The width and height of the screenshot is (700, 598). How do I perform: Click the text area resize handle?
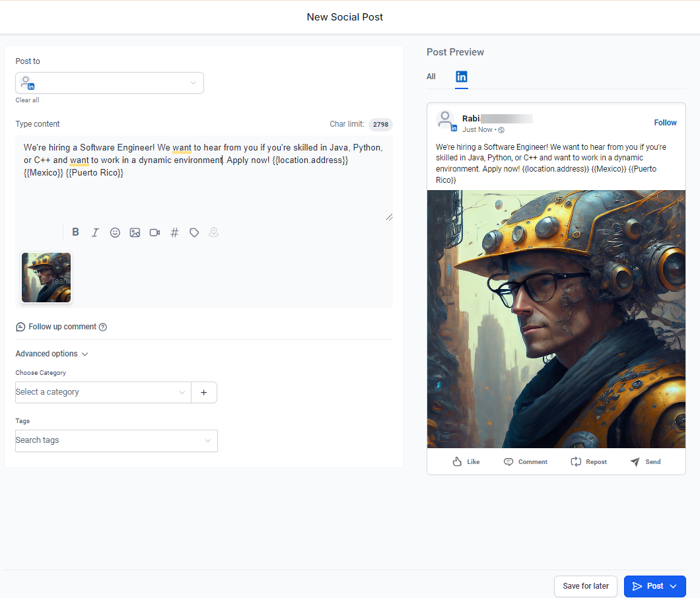pos(389,217)
